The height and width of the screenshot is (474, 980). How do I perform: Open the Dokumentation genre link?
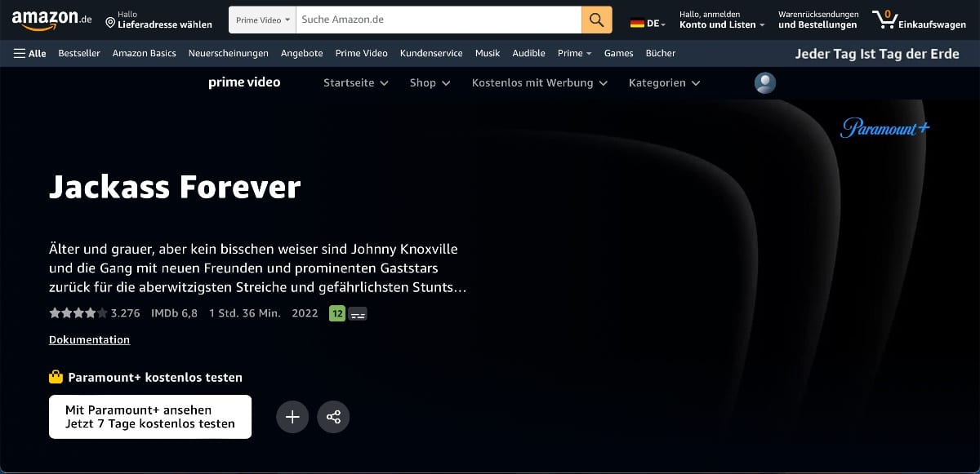(x=90, y=339)
